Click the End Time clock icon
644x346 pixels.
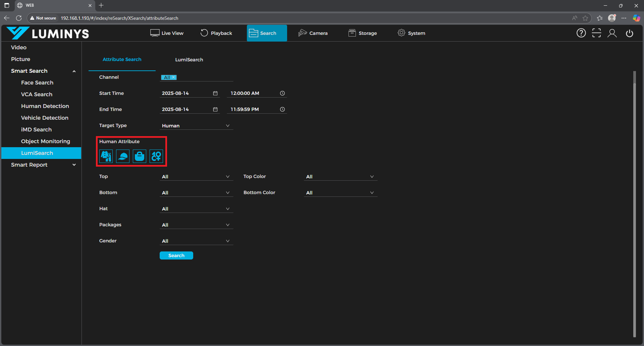pyautogui.click(x=282, y=109)
